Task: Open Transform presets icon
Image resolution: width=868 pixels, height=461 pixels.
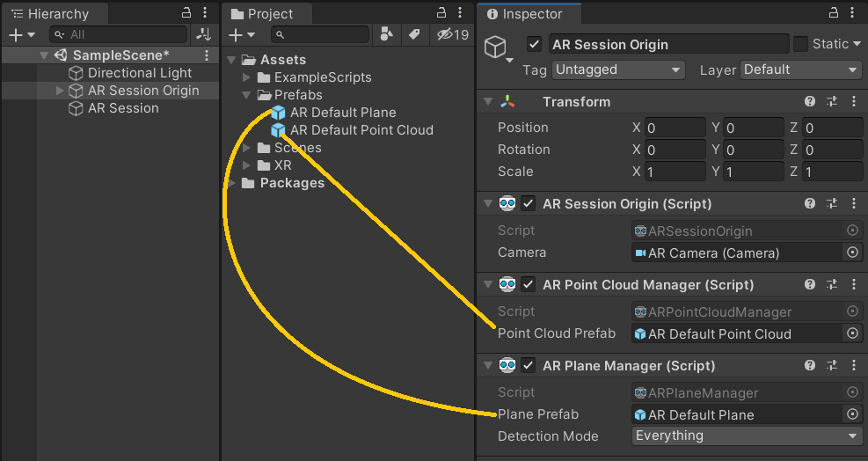Action: pos(832,101)
